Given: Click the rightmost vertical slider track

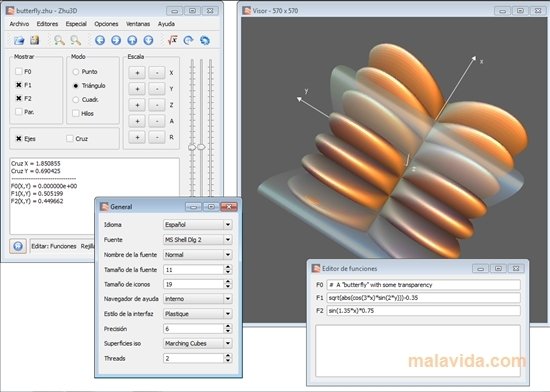Looking at the screenshot, I should 210,128.
